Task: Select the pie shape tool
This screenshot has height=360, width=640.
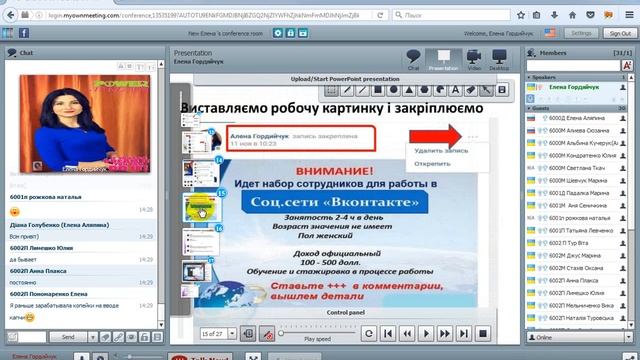Action: [x=440, y=90]
